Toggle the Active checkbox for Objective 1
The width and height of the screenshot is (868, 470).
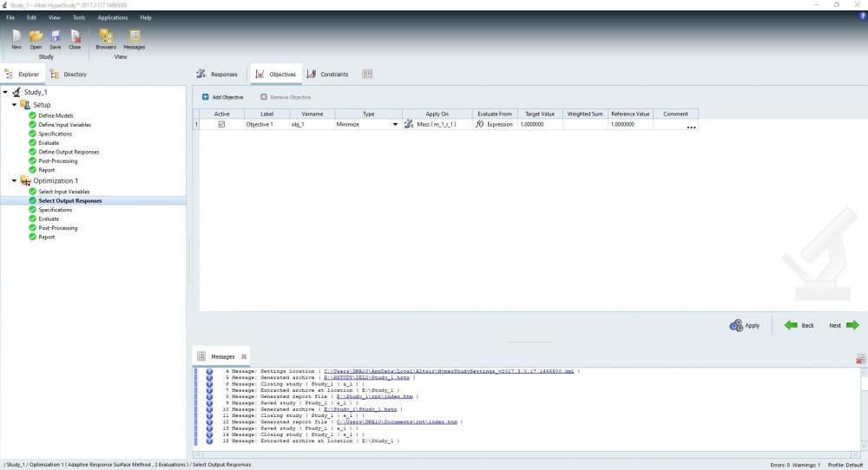coord(221,124)
